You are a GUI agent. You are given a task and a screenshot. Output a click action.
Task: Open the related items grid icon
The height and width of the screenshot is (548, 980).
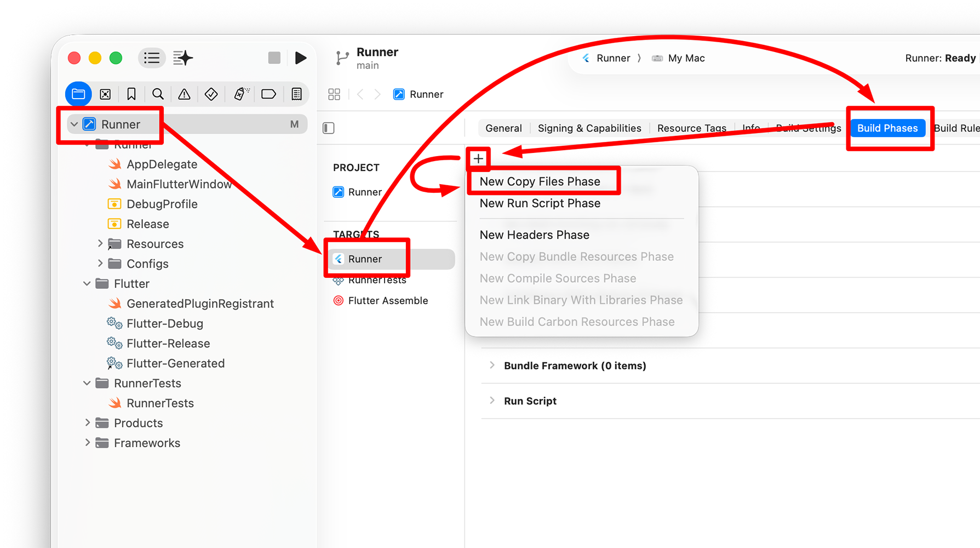pos(334,94)
